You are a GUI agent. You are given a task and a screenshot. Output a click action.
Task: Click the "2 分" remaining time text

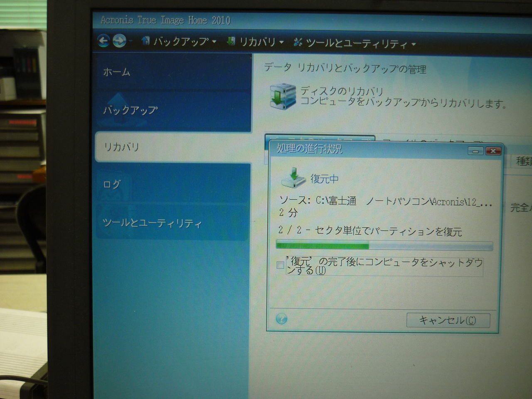click(288, 212)
